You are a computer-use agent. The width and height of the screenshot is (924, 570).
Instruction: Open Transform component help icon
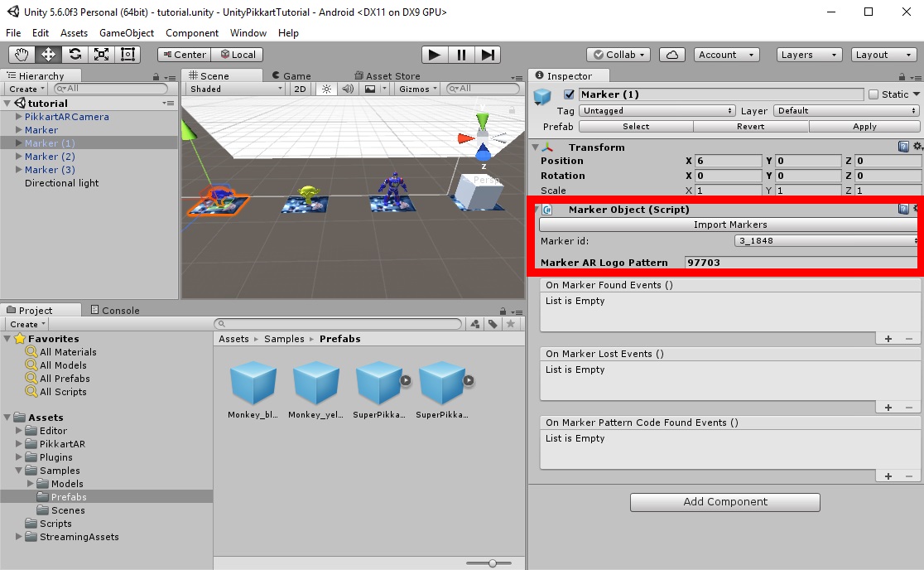[x=903, y=147]
